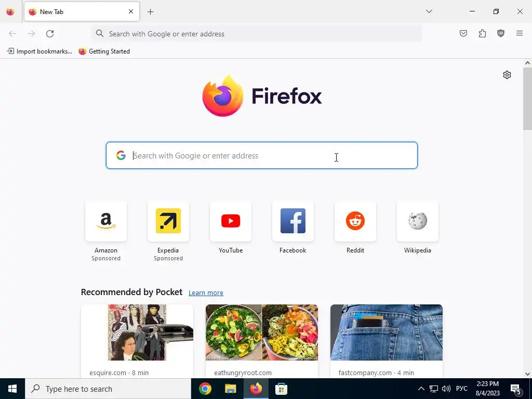Follow the Pocket Learn more link
Screen dimensions: 532x399
coord(206,293)
